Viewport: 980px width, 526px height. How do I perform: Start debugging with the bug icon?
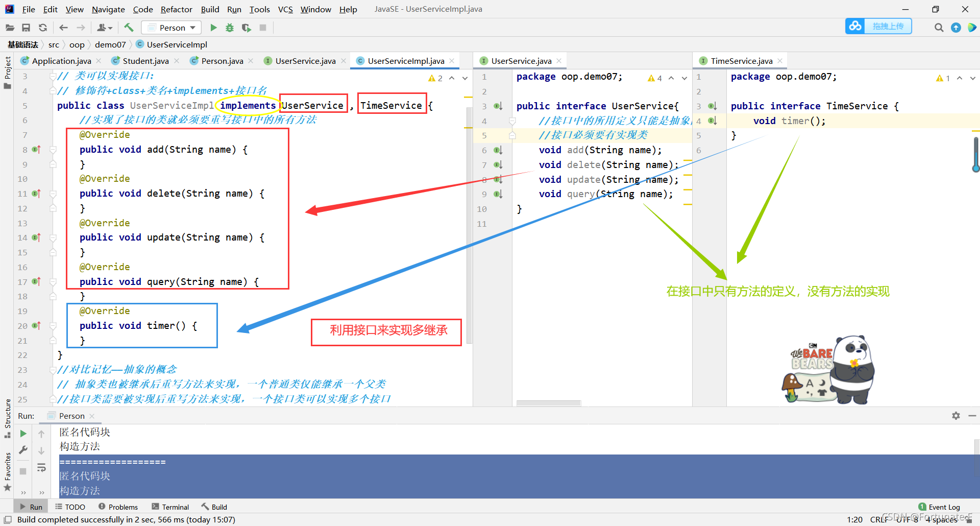click(230, 28)
